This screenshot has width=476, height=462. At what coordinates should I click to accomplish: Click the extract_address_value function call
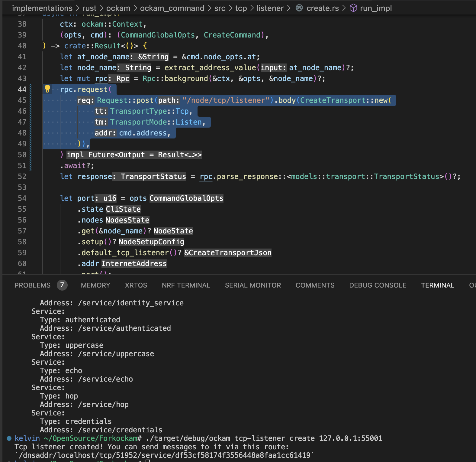[x=210, y=67]
